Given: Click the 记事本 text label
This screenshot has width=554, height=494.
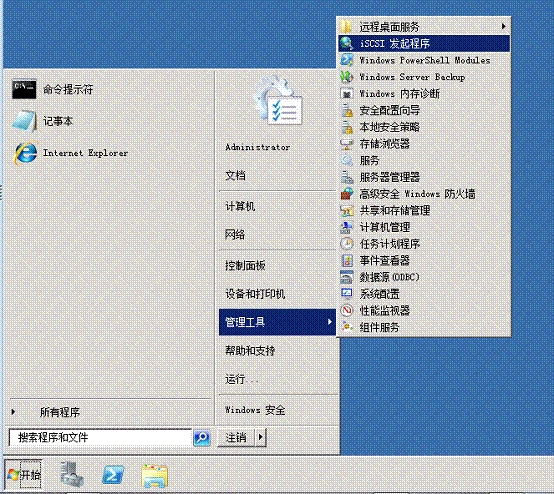Looking at the screenshot, I should coord(58,121).
